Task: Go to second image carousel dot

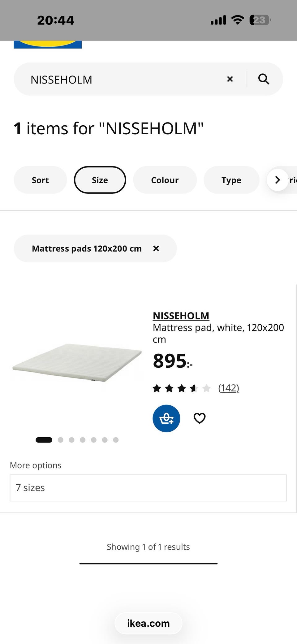Action: [x=61, y=440]
